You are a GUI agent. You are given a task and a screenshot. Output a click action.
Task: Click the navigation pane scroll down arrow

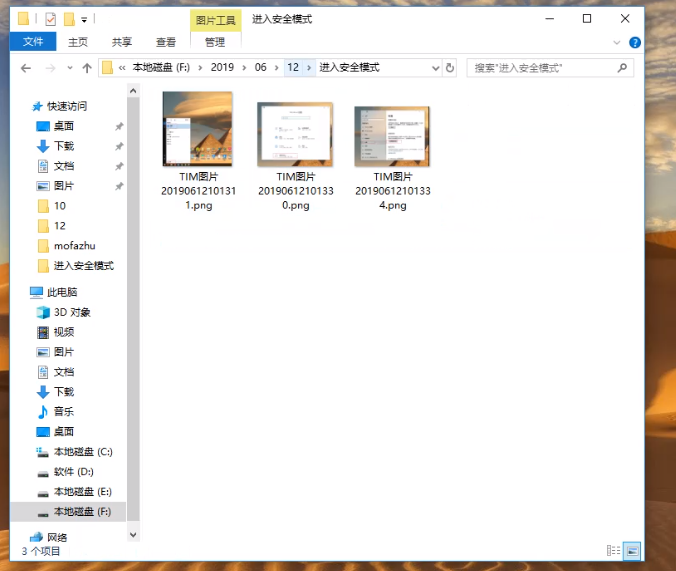133,535
